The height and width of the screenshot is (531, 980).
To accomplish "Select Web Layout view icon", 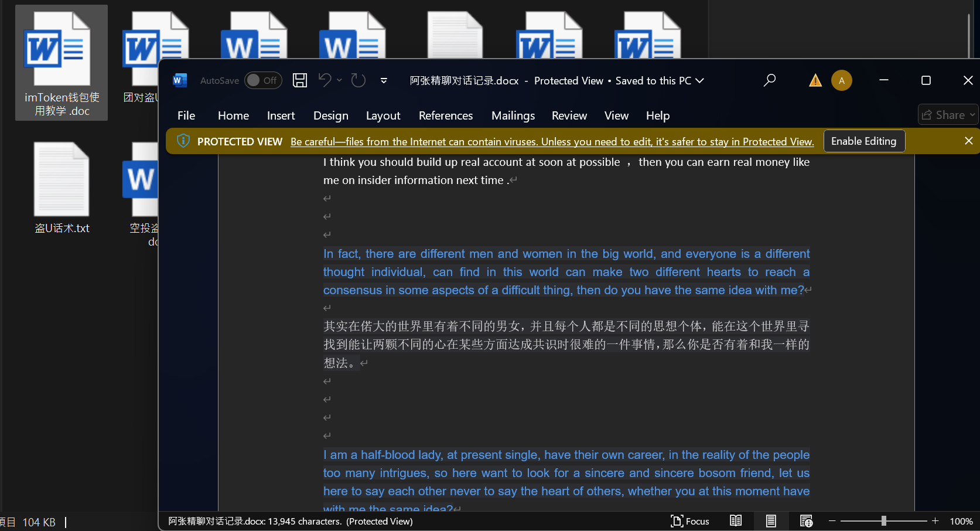I will pyautogui.click(x=806, y=521).
